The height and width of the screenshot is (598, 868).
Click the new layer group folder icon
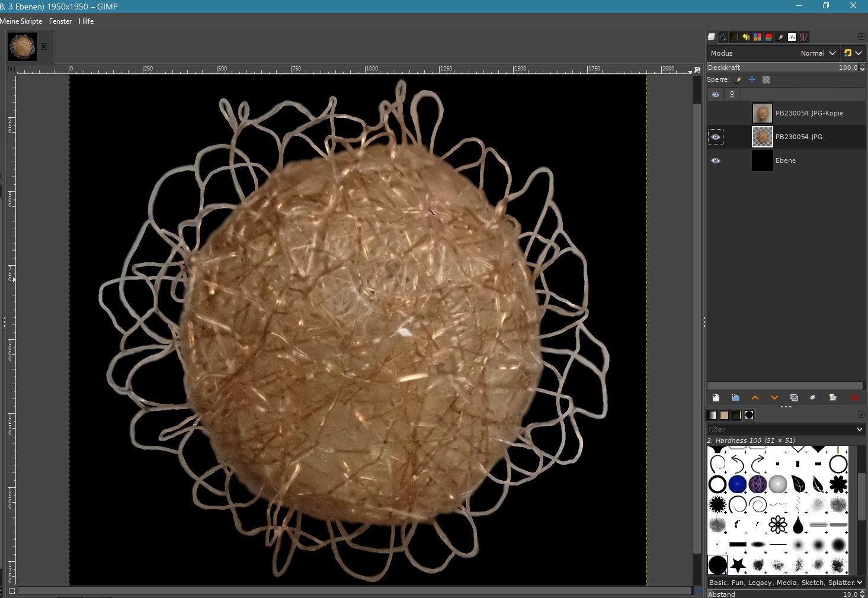(x=735, y=398)
